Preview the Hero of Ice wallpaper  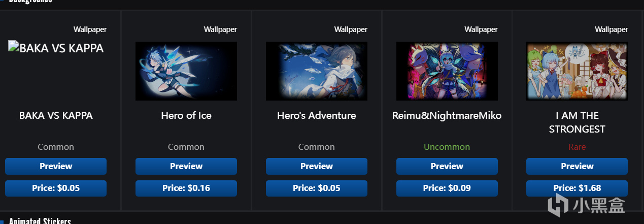(x=186, y=166)
